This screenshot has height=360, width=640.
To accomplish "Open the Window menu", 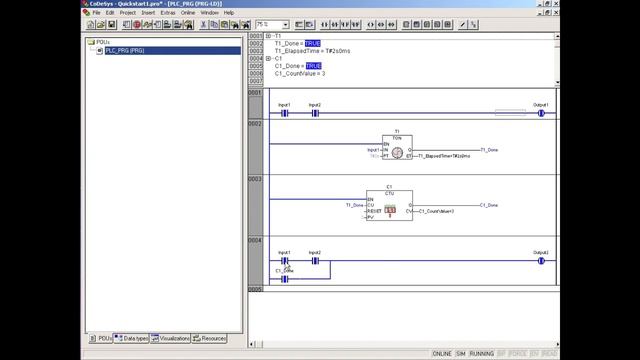I will pos(209,13).
